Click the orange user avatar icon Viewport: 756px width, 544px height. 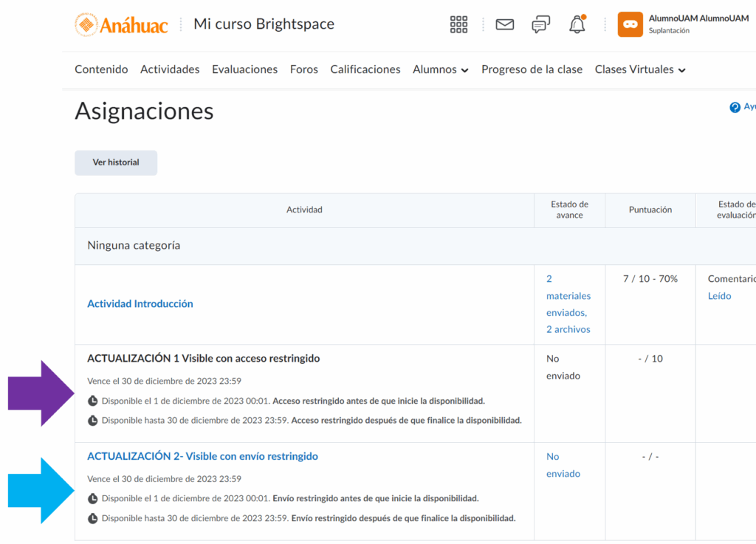630,24
